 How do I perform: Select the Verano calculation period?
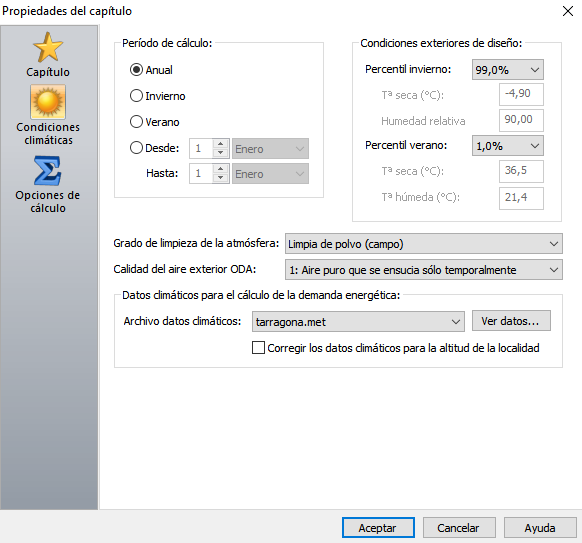[154, 122]
